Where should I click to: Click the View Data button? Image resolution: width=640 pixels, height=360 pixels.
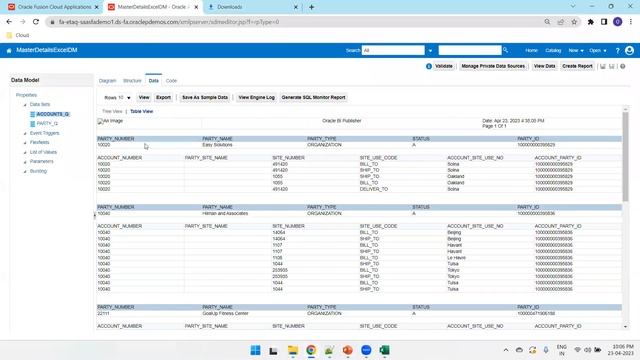click(544, 66)
